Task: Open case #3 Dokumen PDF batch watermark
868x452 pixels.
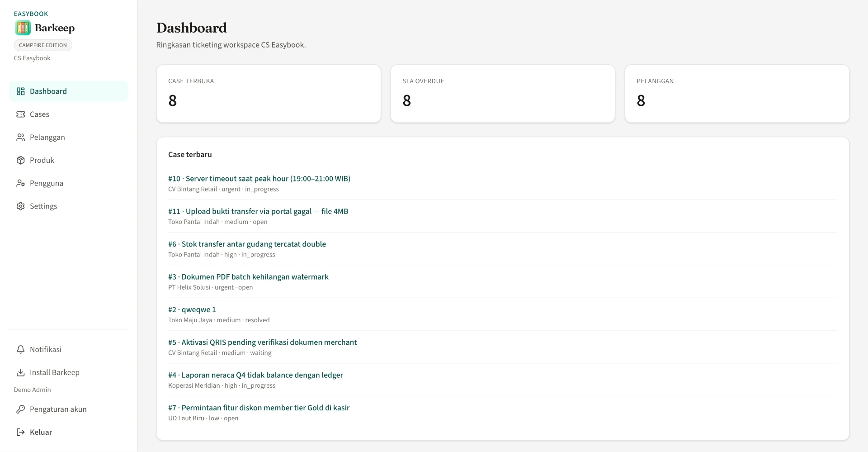Action: [248, 277]
